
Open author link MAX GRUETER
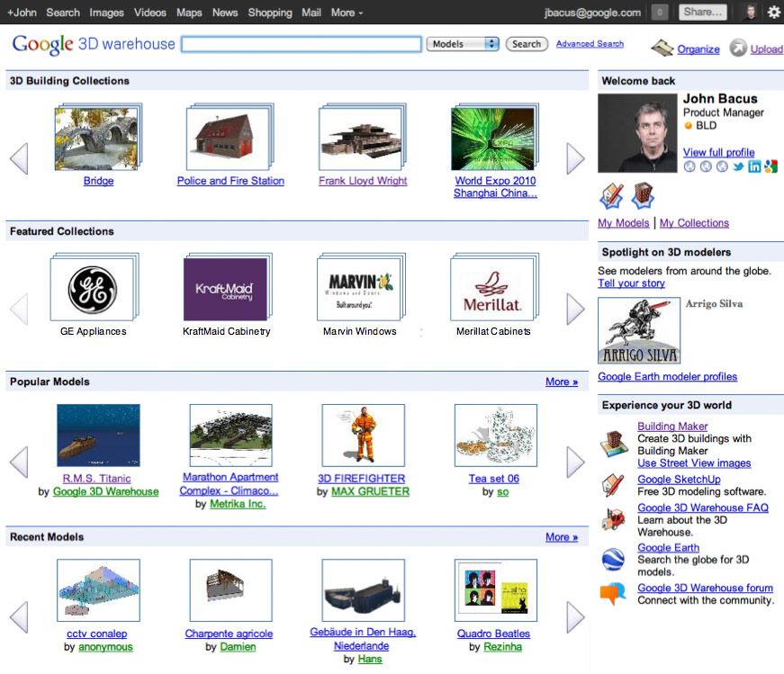(371, 492)
